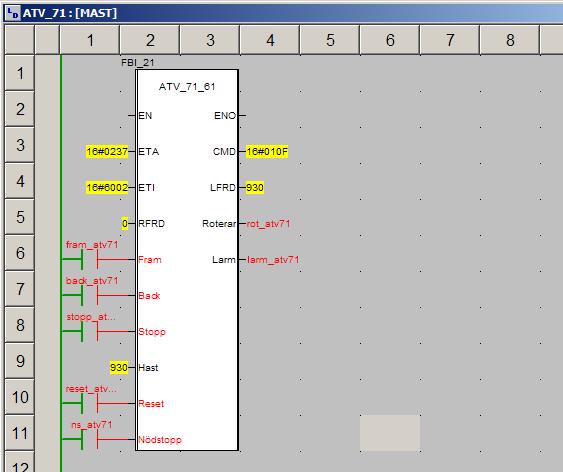563x472 pixels.
Task: Select column header 4
Action: click(270, 40)
